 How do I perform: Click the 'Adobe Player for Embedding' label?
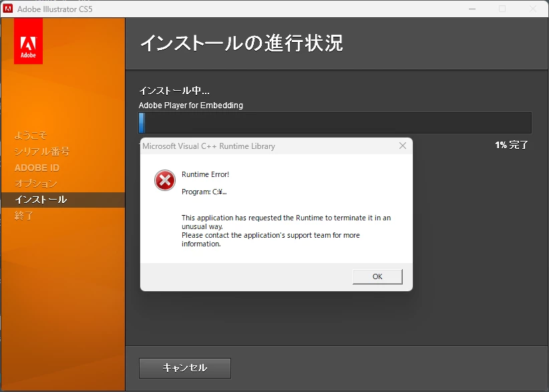coord(191,106)
